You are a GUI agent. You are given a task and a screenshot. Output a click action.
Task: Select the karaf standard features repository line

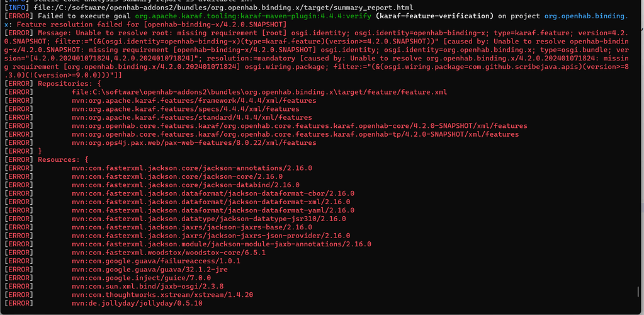click(x=192, y=118)
